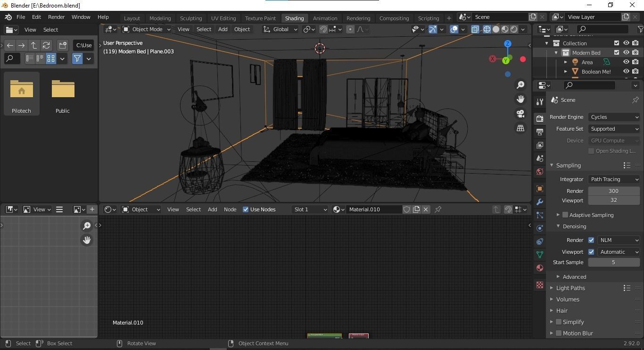This screenshot has height=350, width=644.
Task: Toggle Render denoising checkbox
Action: click(591, 240)
